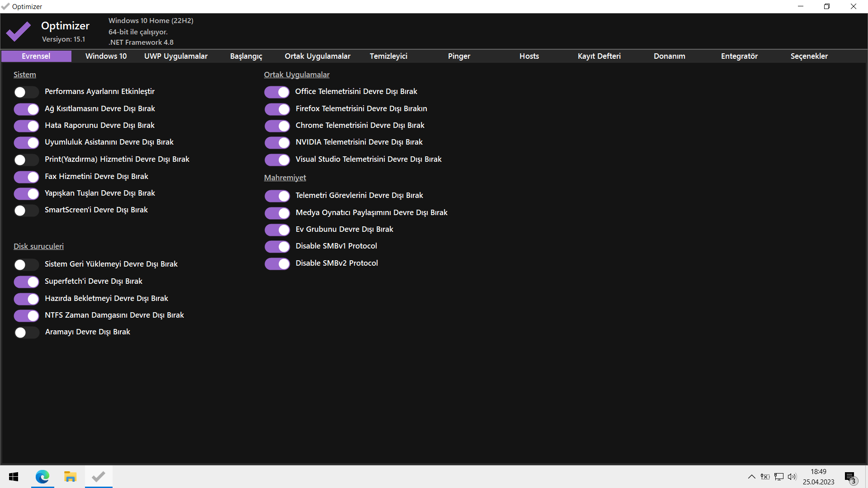868x488 pixels.
Task: Toggle Superfetch'i Devre Dışı Bırak switch
Action: pos(26,282)
